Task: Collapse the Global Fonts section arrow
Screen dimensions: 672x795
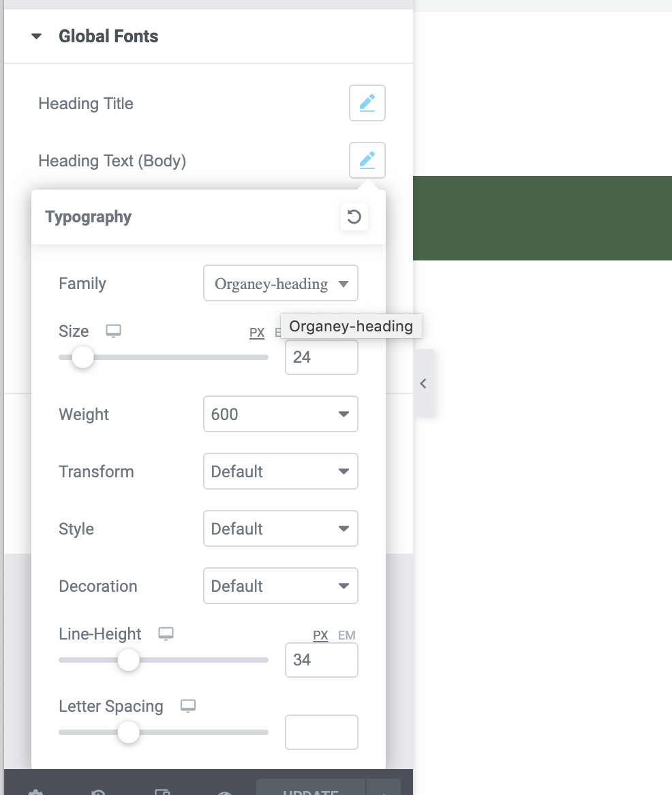Action: [x=36, y=37]
